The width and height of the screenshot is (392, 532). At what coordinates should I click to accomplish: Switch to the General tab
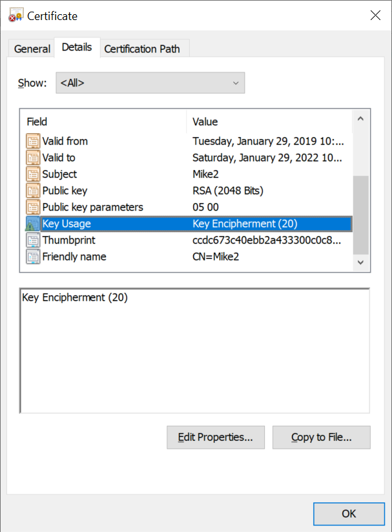tap(32, 48)
